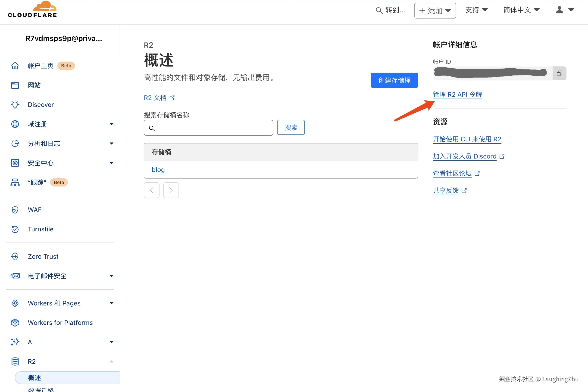The height and width of the screenshot is (392, 588).
Task: Open Workers for Platforms in the sidebar
Action: 60,323
